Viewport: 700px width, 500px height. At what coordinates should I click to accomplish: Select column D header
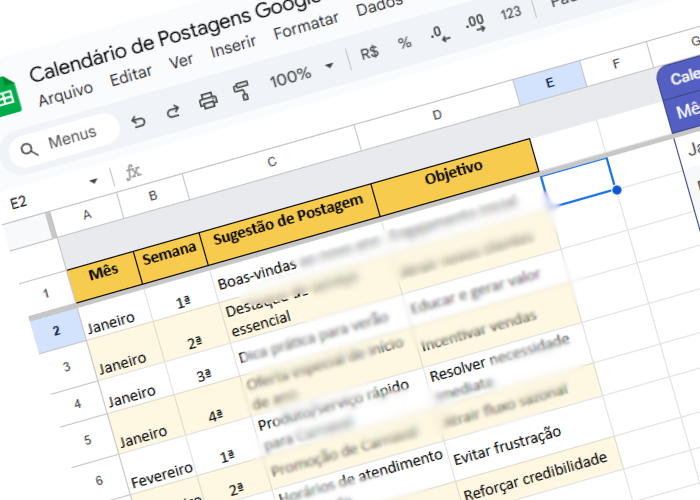pyautogui.click(x=437, y=115)
